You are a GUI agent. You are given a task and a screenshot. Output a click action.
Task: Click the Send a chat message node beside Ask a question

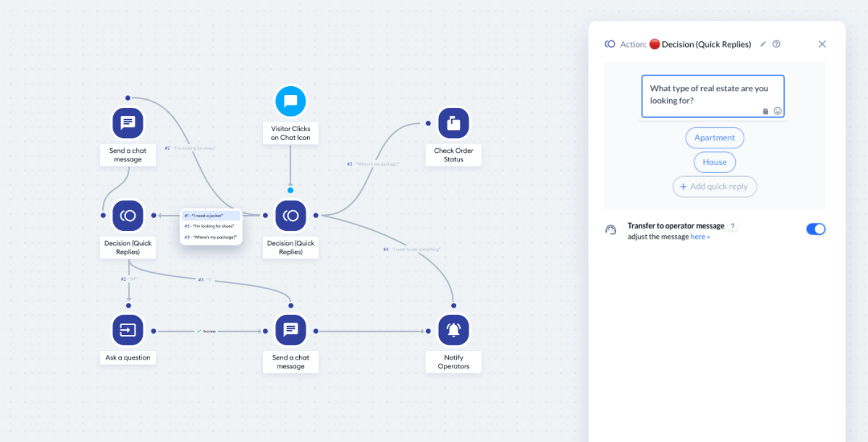[291, 330]
